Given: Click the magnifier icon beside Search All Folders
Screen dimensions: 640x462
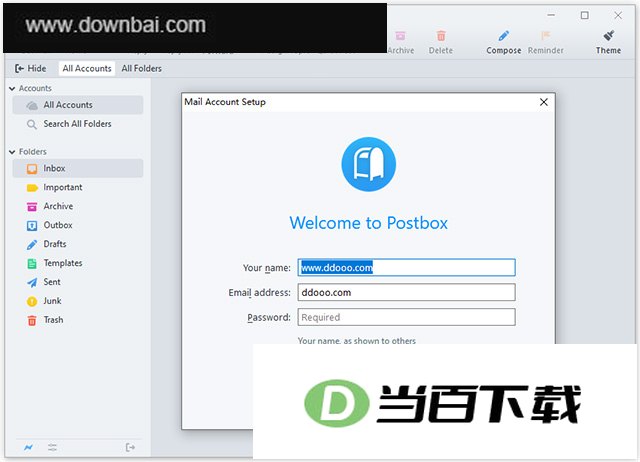Looking at the screenshot, I should (x=32, y=124).
